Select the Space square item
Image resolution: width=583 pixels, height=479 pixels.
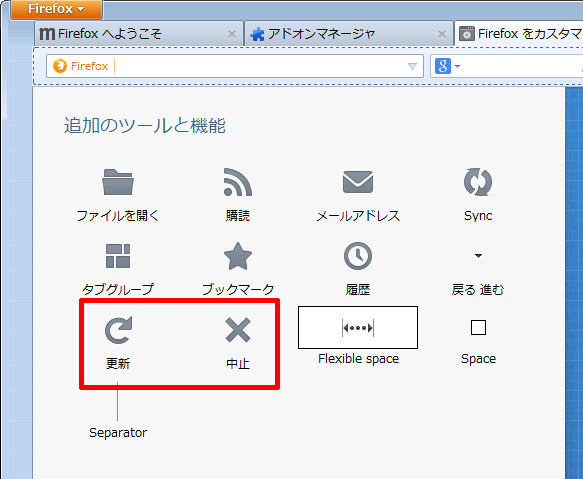478,328
